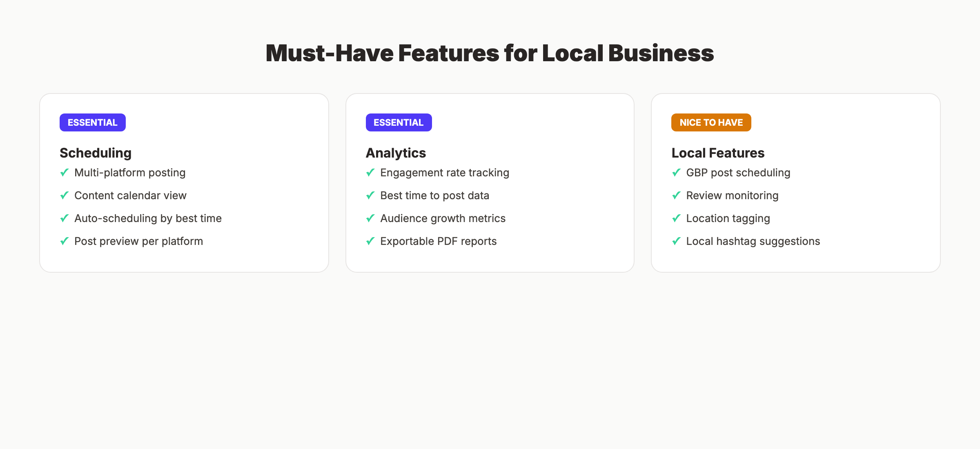Click the checkmark beside Content calendar view
Viewport: 980px width, 449px height.
(x=64, y=196)
